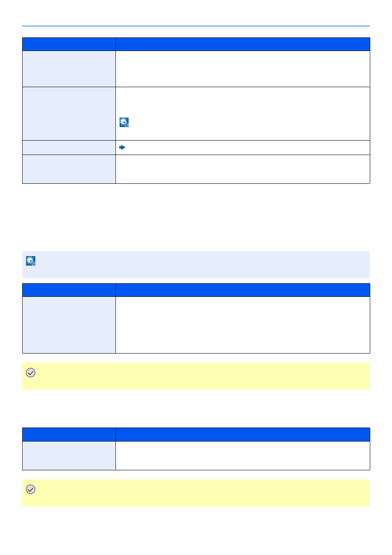
Task: Click the checkmark icon in the upper yellow box
Action: (31, 372)
